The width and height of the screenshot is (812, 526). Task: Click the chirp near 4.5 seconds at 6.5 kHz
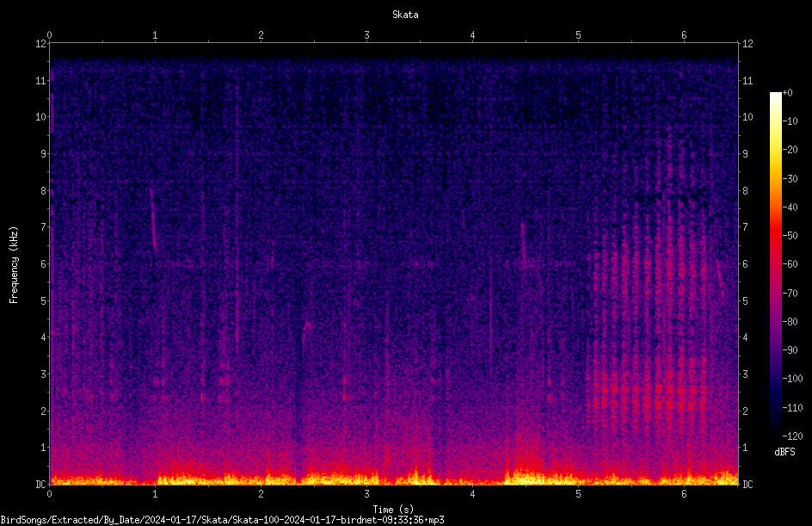pyautogui.click(x=524, y=244)
